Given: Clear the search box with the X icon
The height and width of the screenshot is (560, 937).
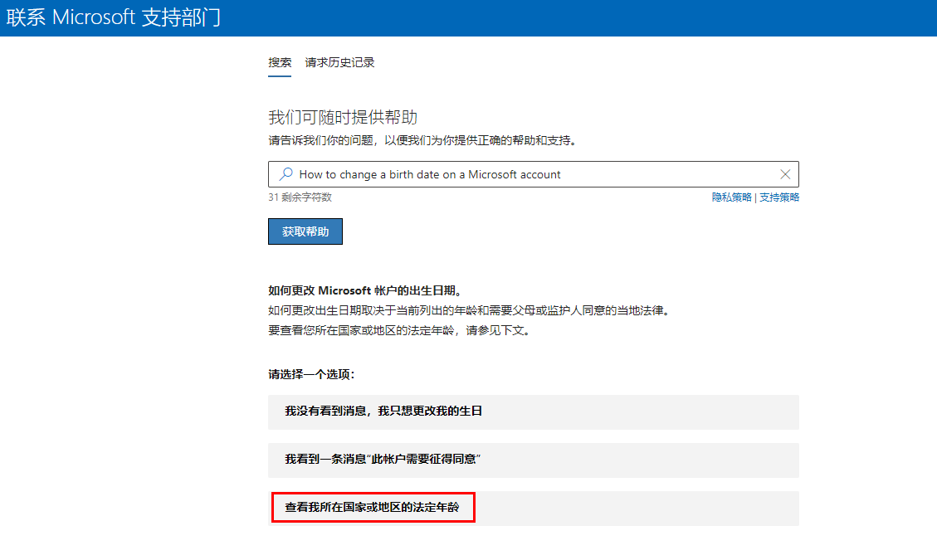Looking at the screenshot, I should click(785, 174).
